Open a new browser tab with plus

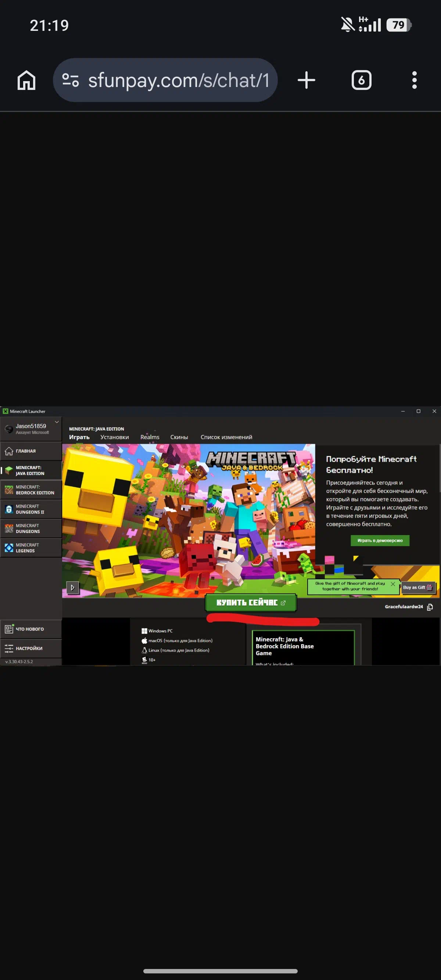[306, 80]
